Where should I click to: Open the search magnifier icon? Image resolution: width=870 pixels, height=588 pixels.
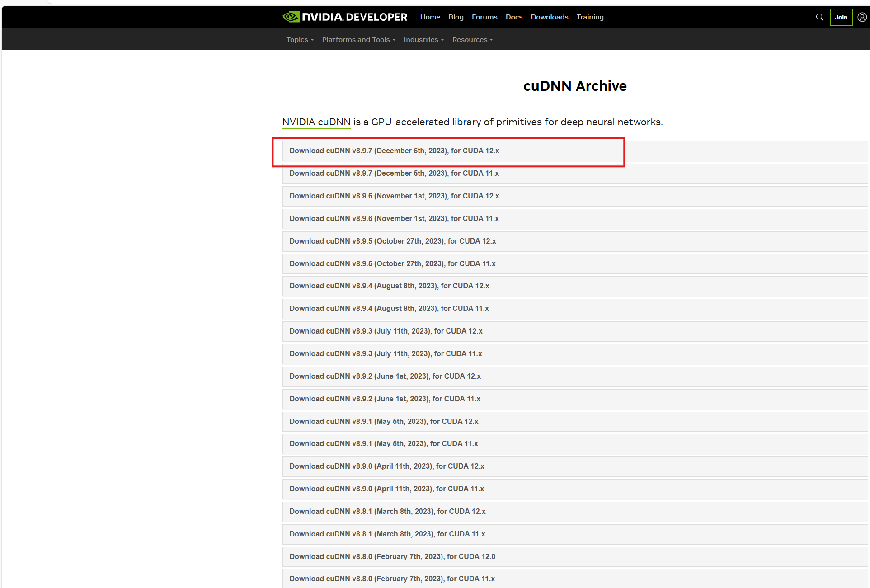click(819, 17)
